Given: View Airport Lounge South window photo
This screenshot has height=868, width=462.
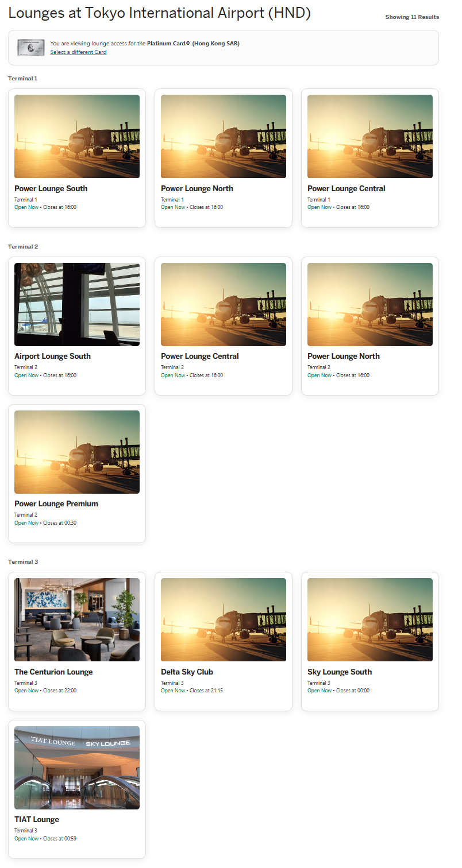Looking at the screenshot, I should click(x=77, y=304).
